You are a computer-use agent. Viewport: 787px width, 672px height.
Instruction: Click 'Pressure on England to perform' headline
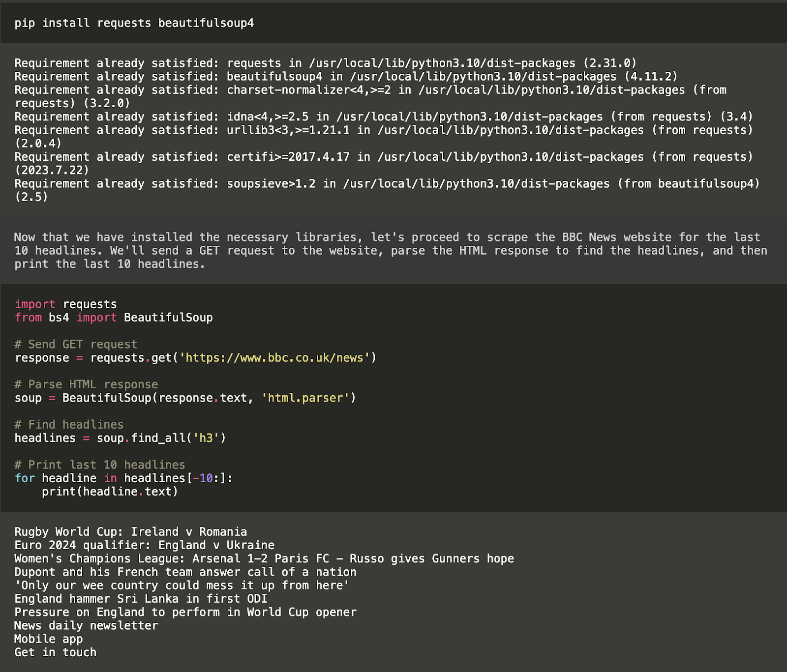click(185, 613)
